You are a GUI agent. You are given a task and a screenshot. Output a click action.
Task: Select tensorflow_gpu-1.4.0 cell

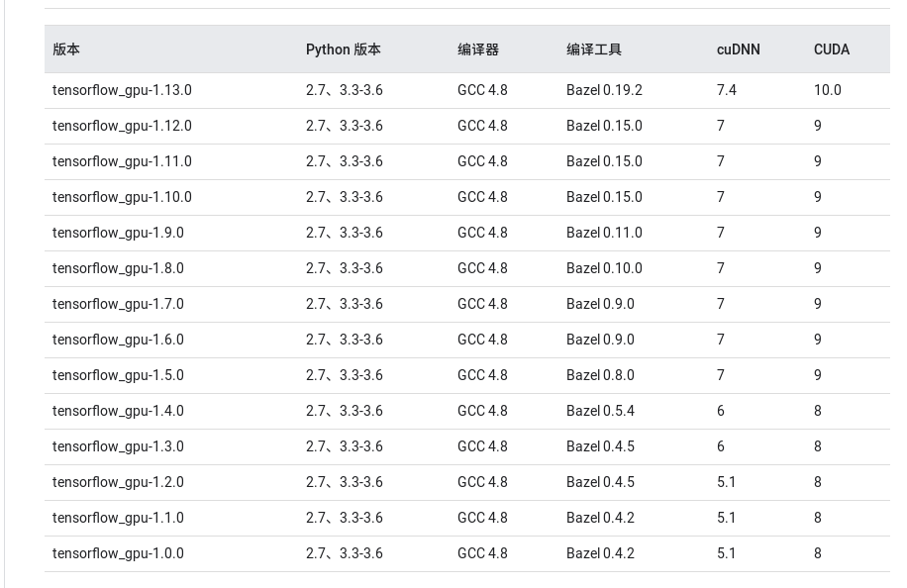[118, 411]
